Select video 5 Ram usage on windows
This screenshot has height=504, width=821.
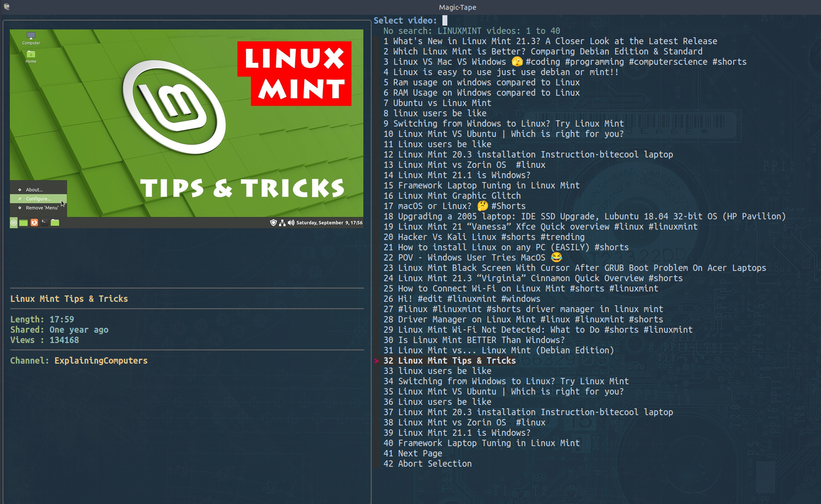click(x=481, y=82)
